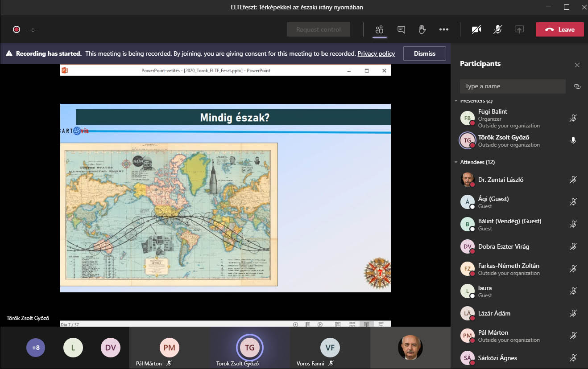This screenshot has width=588, height=369.
Task: Select attendee Dobra Eszter Virág
Action: [519, 246]
